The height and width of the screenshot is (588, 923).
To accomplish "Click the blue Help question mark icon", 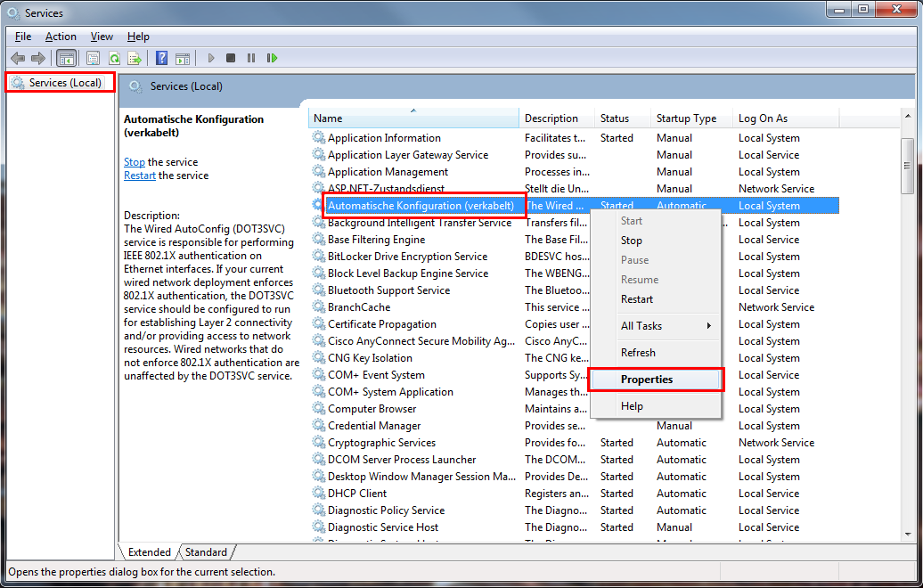I will pos(161,58).
